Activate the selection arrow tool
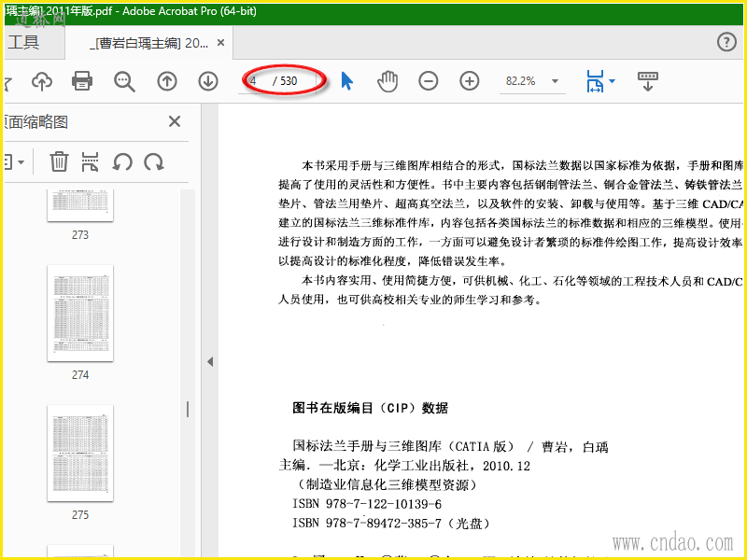The width and height of the screenshot is (747, 560). point(346,81)
